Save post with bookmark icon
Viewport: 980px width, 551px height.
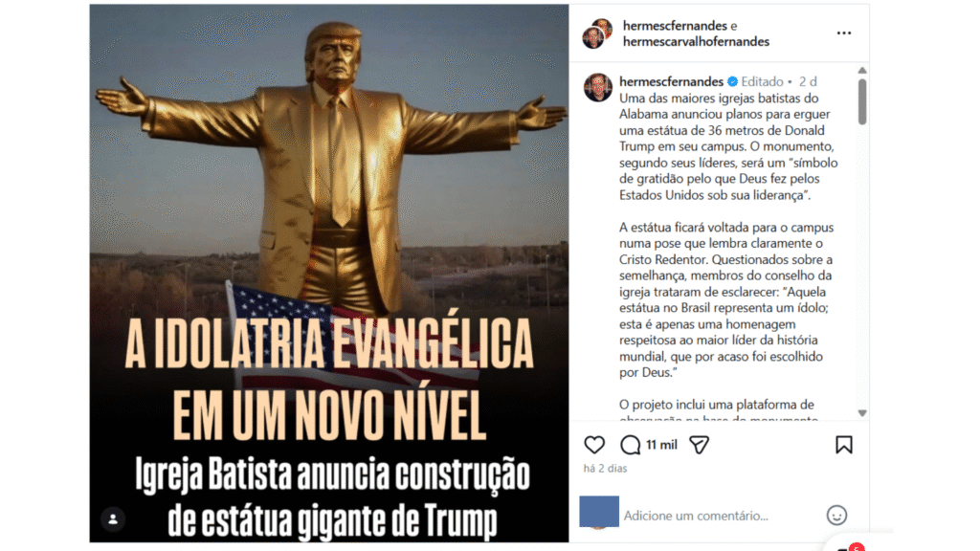coord(844,445)
